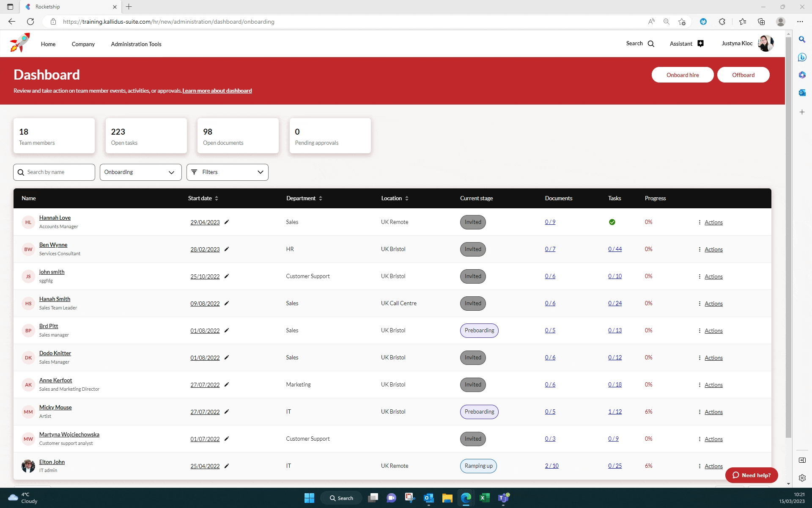Click green tasks checkmark for Hannah Love

612,222
